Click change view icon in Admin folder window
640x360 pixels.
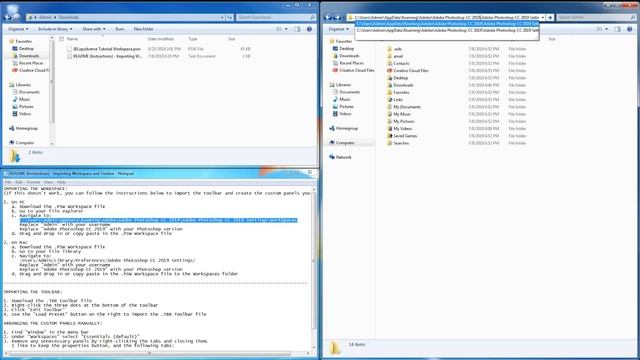pyautogui.click(x=599, y=29)
